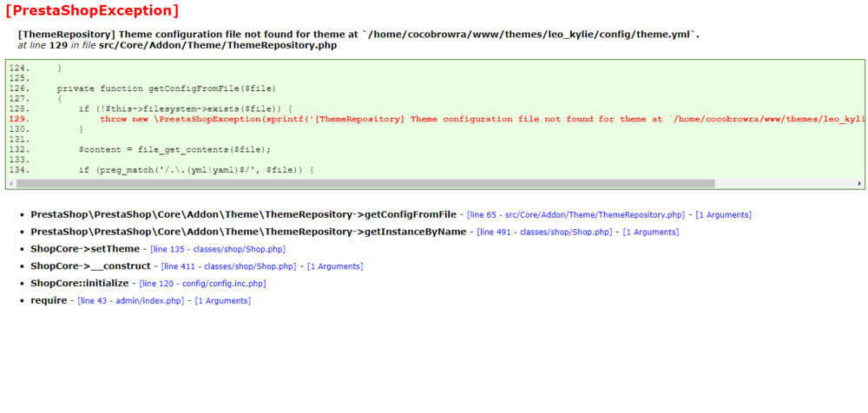Click the 'private function getConfigFromFile($file)' line
The width and height of the screenshot is (868, 413).
tap(166, 88)
